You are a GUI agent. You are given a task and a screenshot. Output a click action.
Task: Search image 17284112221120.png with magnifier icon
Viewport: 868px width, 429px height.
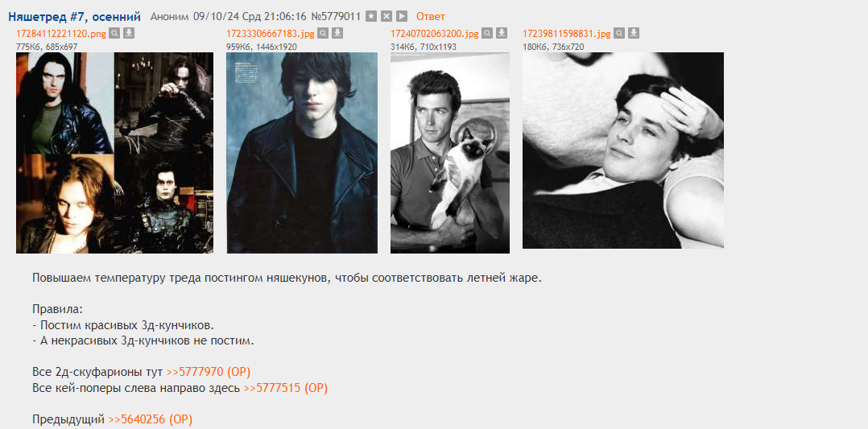pos(114,33)
